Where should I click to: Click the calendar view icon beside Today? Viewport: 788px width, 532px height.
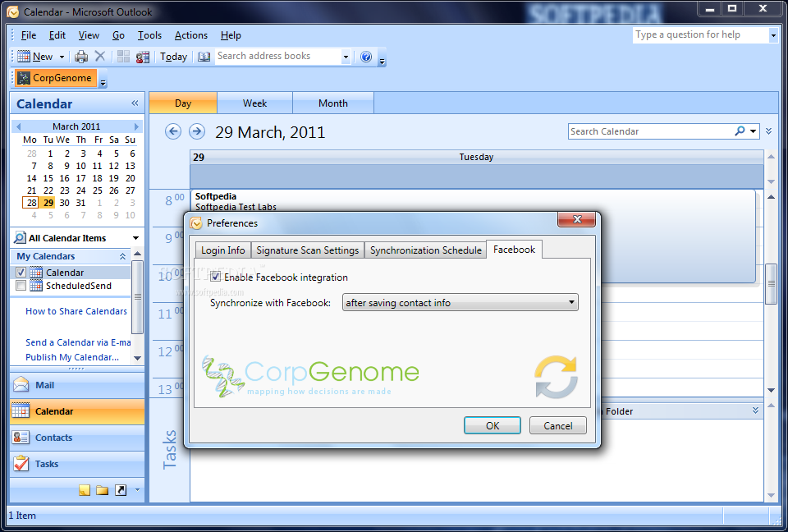(x=143, y=57)
